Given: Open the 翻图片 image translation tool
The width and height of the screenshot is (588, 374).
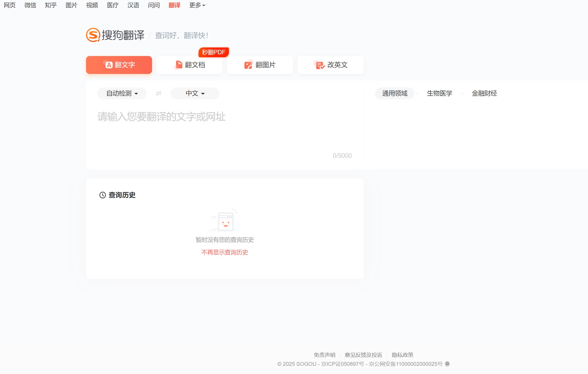Looking at the screenshot, I should point(260,65).
